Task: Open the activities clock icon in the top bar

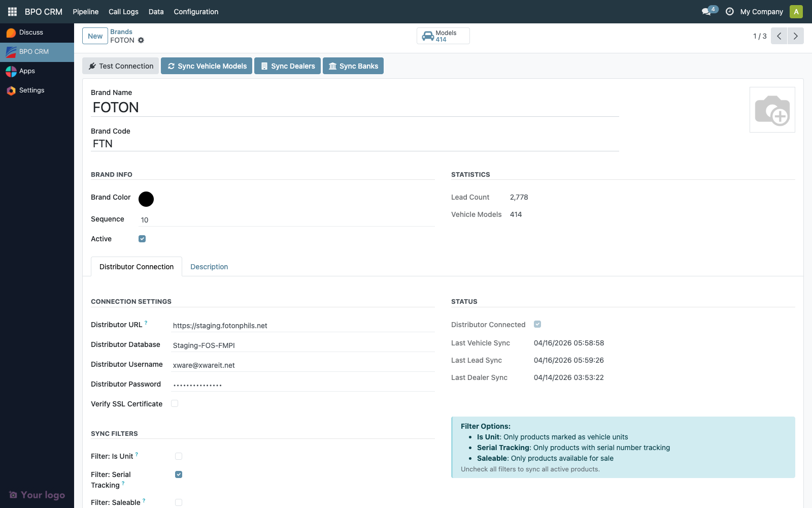Action: (730, 11)
